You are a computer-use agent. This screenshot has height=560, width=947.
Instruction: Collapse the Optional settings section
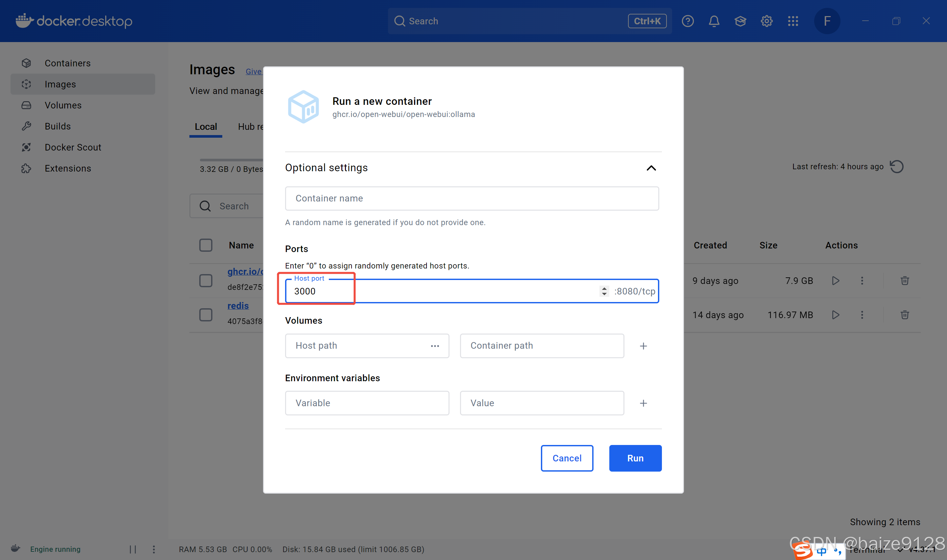(x=651, y=168)
